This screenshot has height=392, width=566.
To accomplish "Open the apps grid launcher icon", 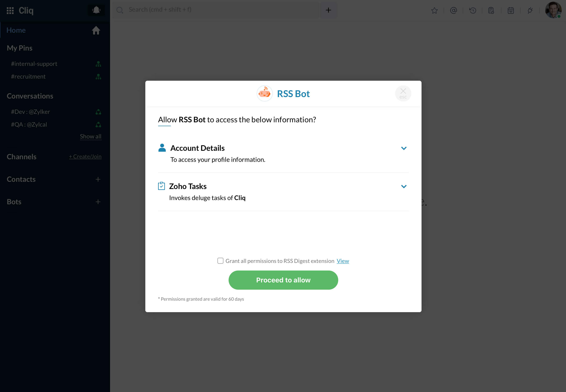I will coord(10,11).
